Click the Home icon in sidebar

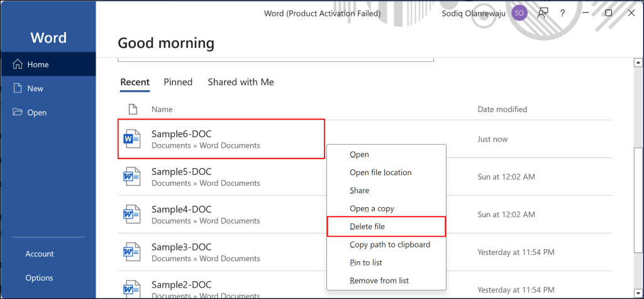point(18,64)
